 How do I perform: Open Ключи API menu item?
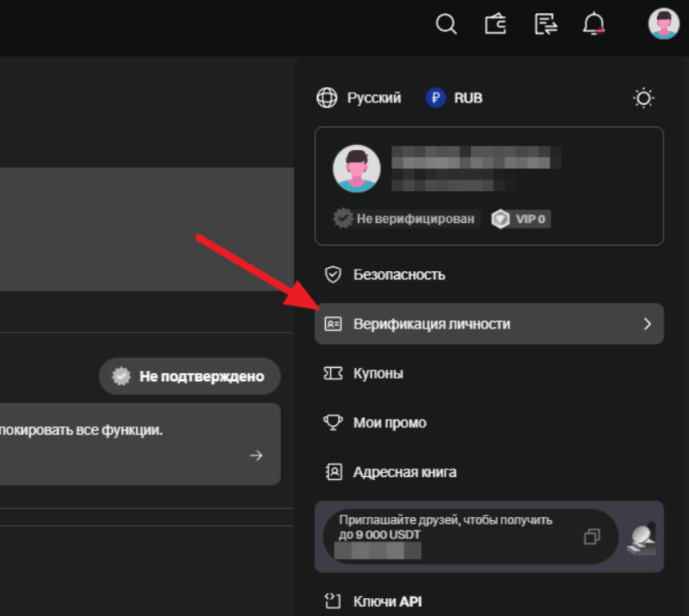(387, 601)
